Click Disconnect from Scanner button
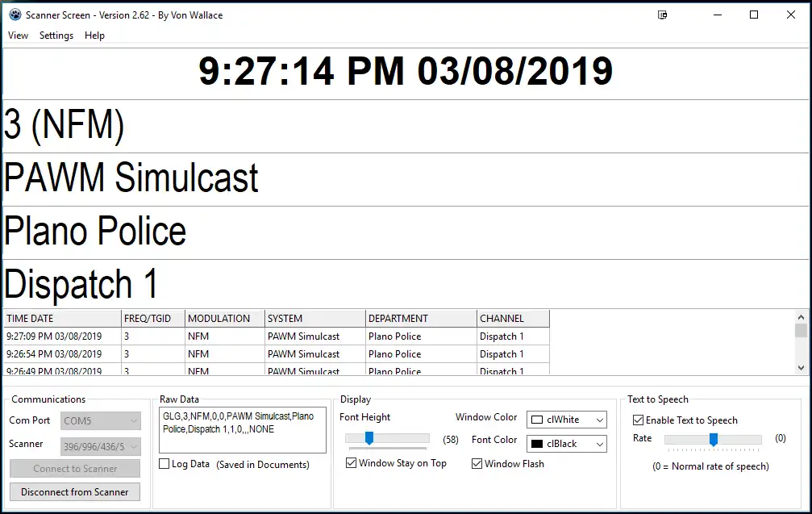 [x=75, y=491]
